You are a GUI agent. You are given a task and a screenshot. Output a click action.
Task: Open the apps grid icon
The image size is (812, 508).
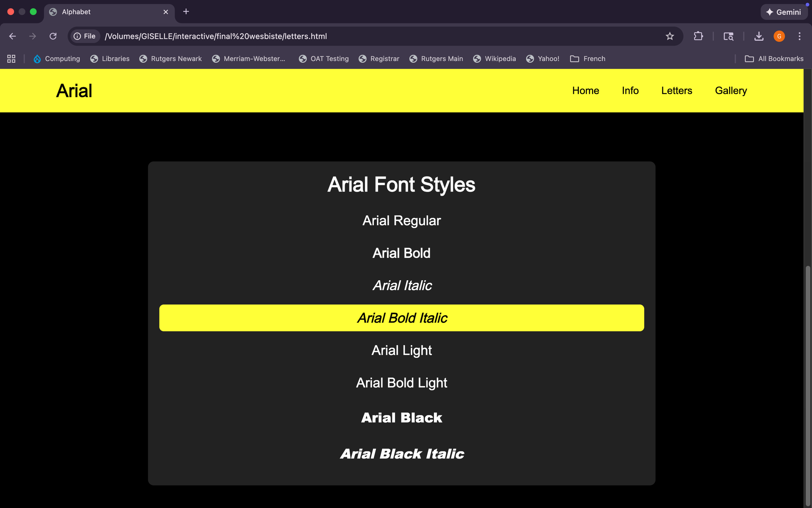pos(11,59)
